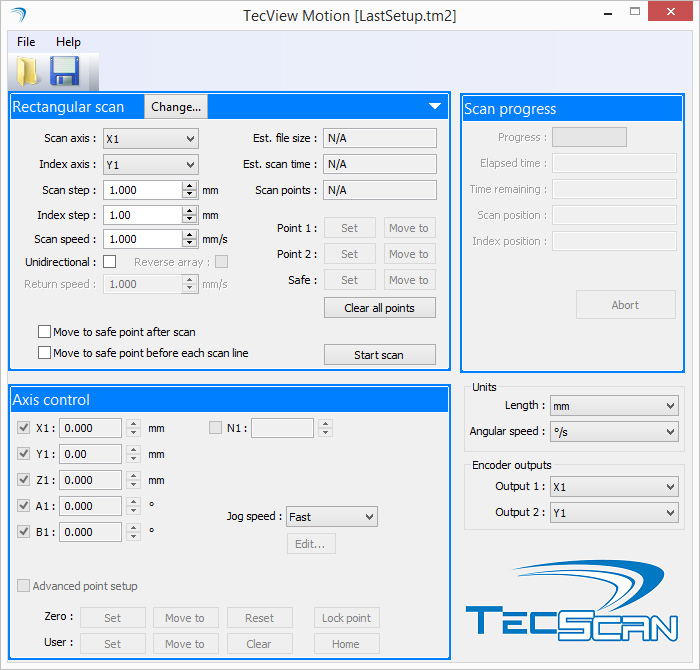
Task: Open the File menu
Action: 26,42
